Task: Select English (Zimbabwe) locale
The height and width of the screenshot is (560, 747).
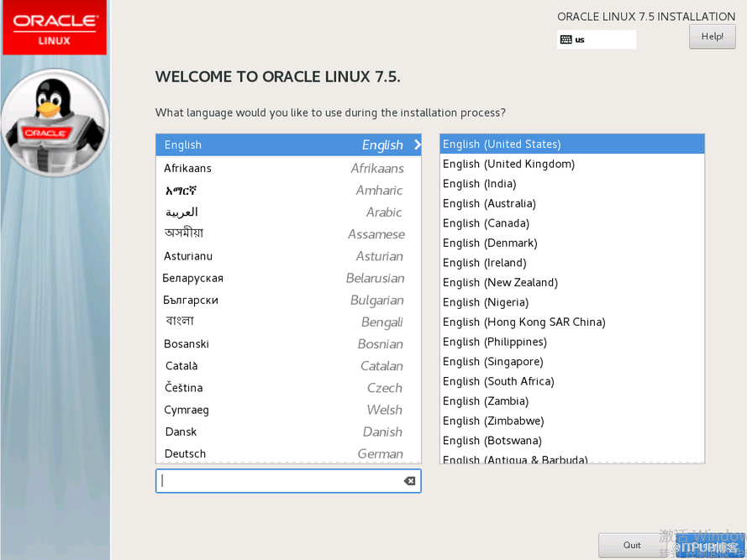Action: [571, 421]
